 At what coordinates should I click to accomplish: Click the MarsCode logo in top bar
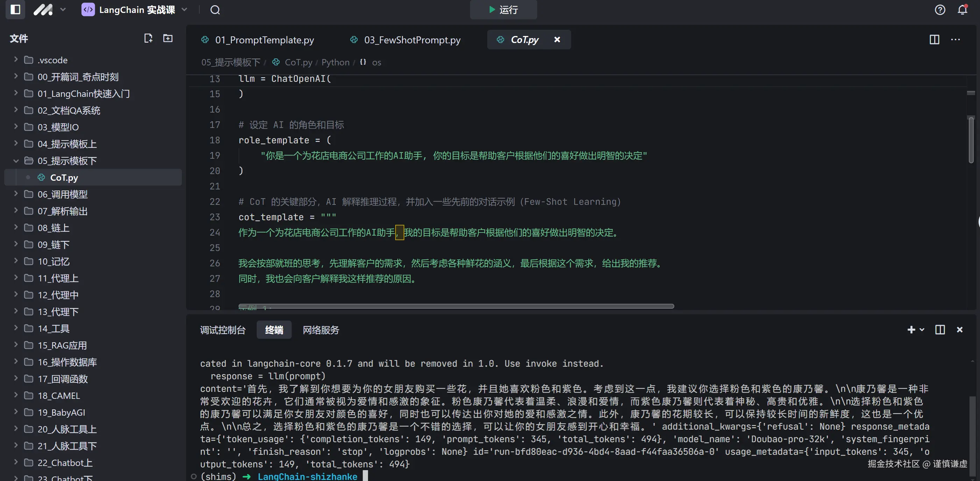click(43, 10)
